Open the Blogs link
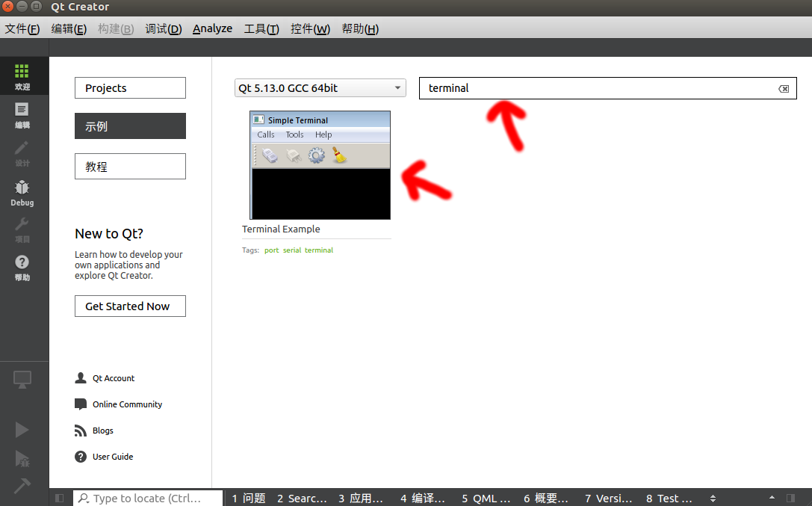This screenshot has width=812, height=506. [102, 431]
